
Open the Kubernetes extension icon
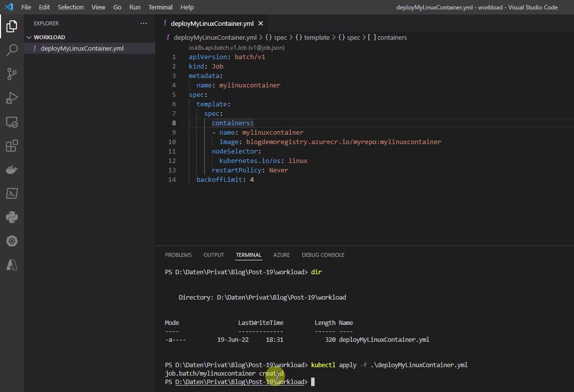click(12, 240)
